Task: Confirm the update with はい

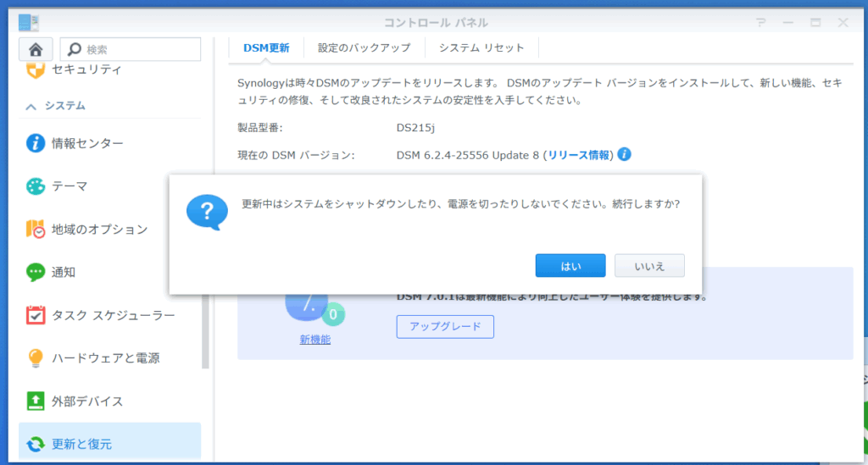Action: 570,266
